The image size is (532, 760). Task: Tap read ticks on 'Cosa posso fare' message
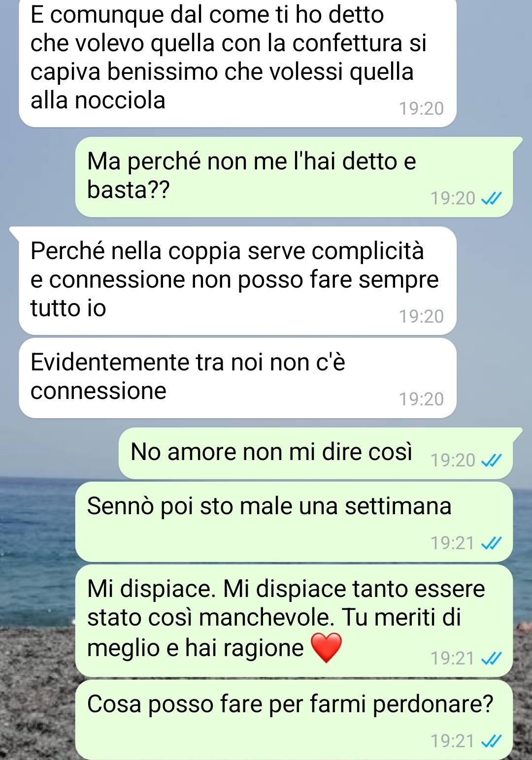[491, 741]
